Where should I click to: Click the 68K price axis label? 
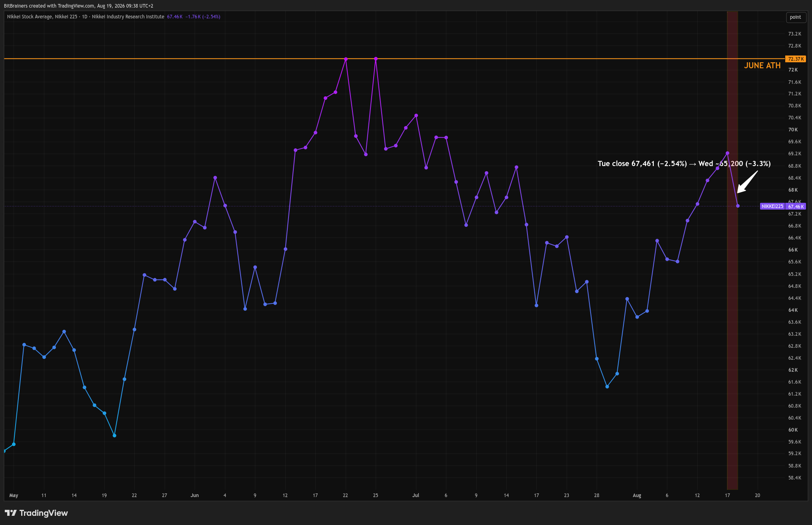click(793, 190)
